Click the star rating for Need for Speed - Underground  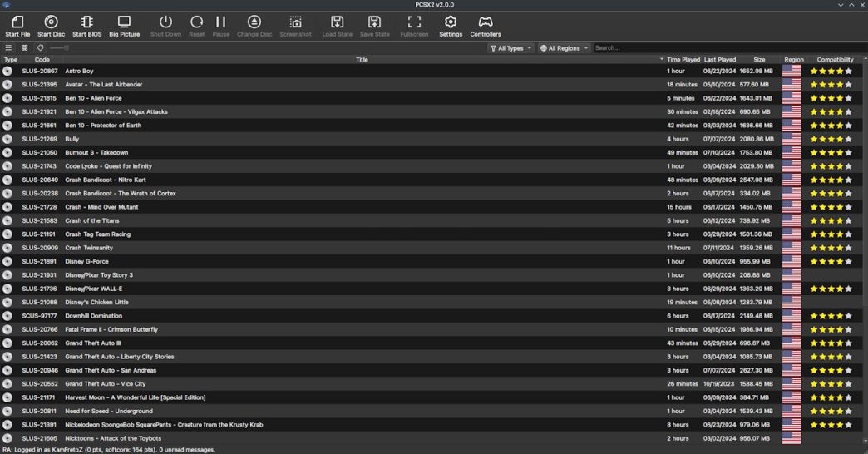point(831,412)
